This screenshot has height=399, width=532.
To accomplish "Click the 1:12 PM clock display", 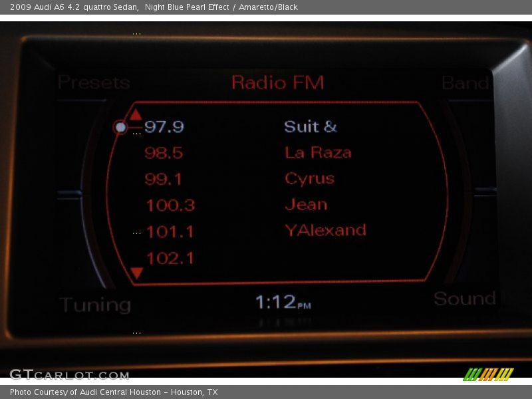I will 283,302.
